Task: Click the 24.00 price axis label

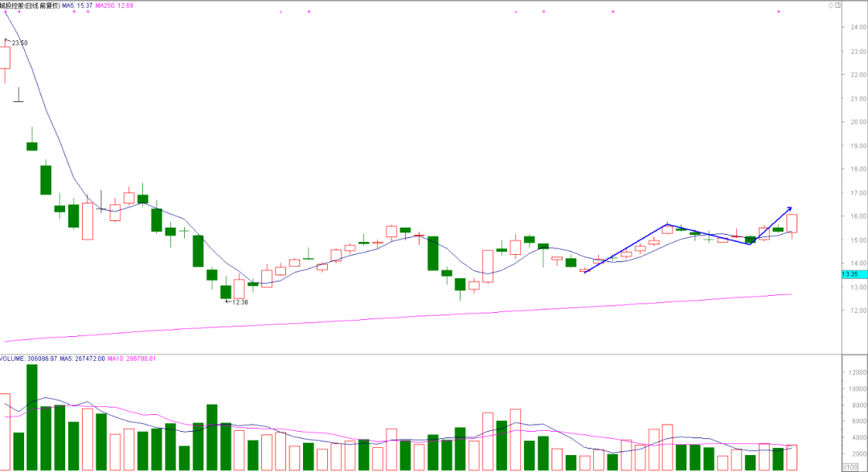Action: pos(858,27)
